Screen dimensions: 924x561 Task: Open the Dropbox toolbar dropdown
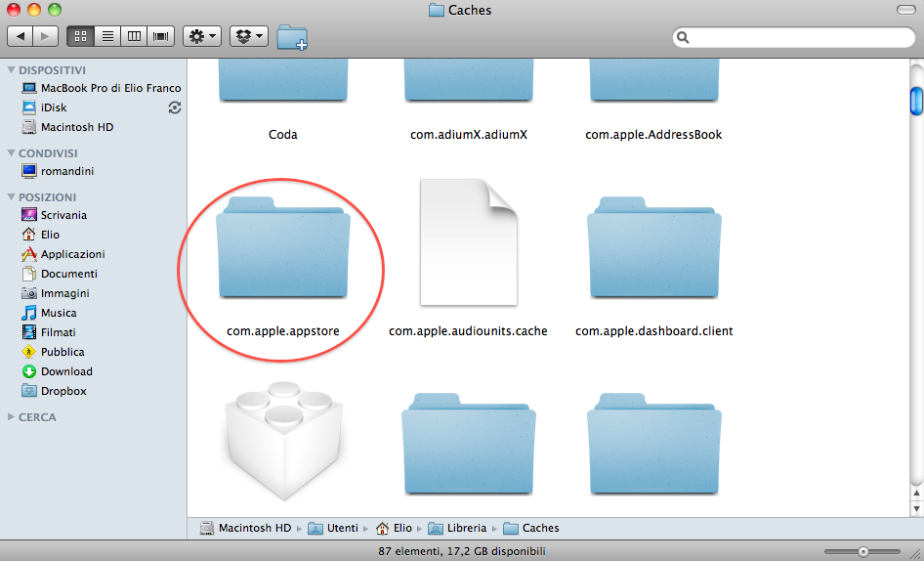(248, 36)
